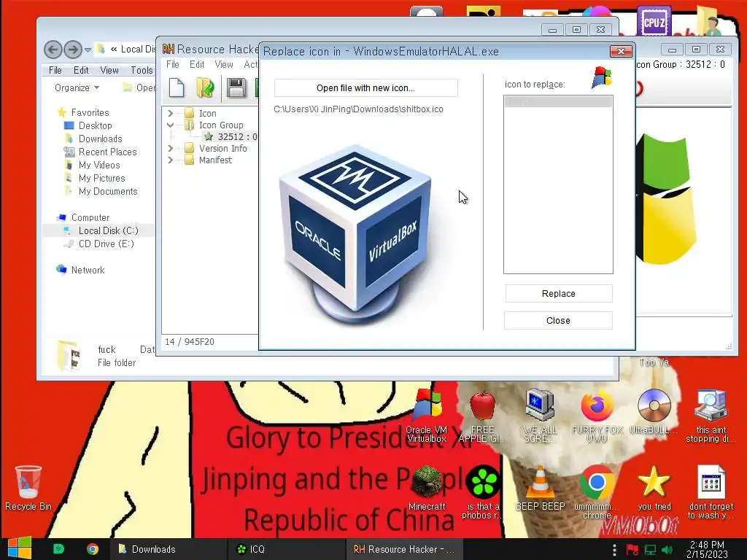Click the Chrome pinned taskbar icon
747x560 pixels.
point(93,549)
